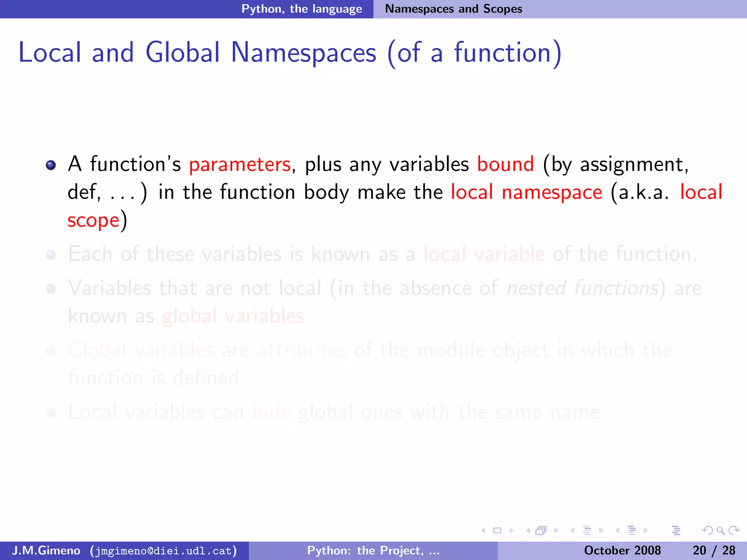The width and height of the screenshot is (747, 560).
Task: Click the go-forward redo arrow icon
Action: pos(734,530)
